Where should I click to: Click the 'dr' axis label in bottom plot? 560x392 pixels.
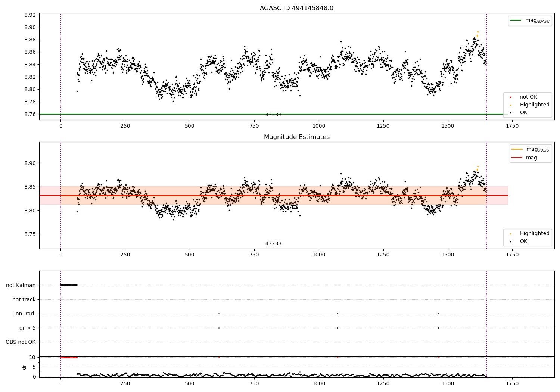tap(24, 367)
